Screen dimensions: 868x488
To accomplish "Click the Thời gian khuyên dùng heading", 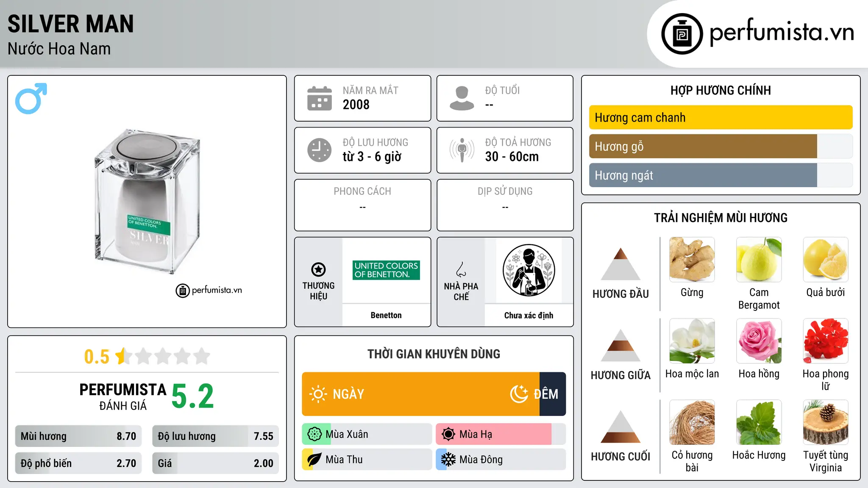I will [x=434, y=354].
